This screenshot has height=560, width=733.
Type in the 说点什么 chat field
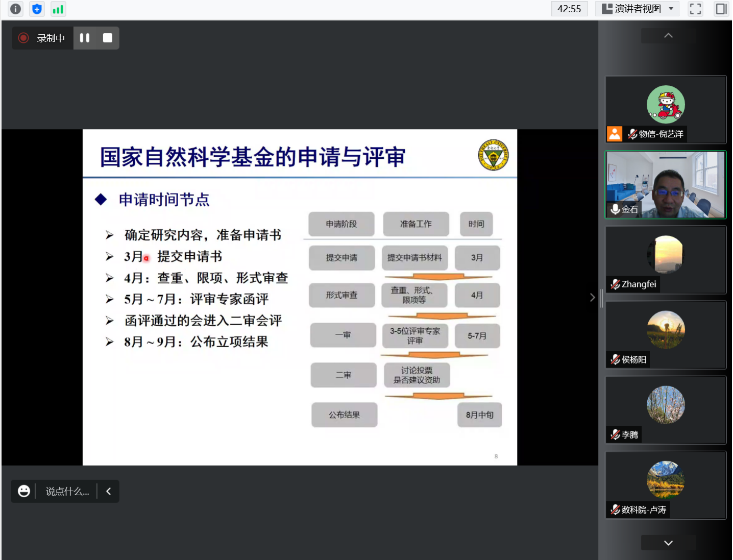pyautogui.click(x=67, y=491)
